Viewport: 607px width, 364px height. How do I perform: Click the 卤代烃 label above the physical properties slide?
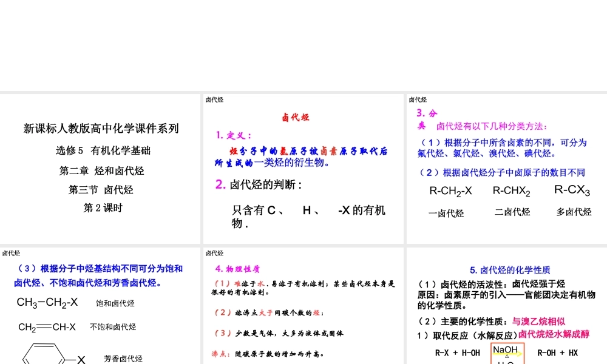[x=214, y=253]
